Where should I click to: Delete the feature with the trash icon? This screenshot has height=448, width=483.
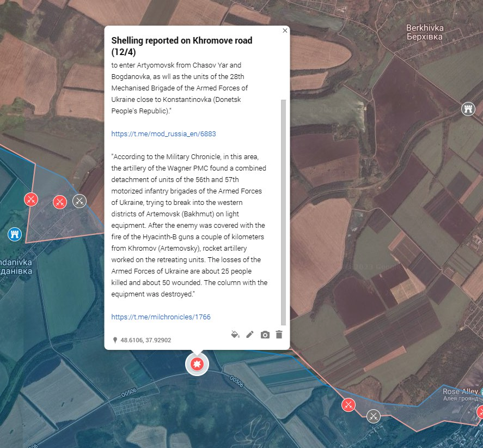[279, 335]
